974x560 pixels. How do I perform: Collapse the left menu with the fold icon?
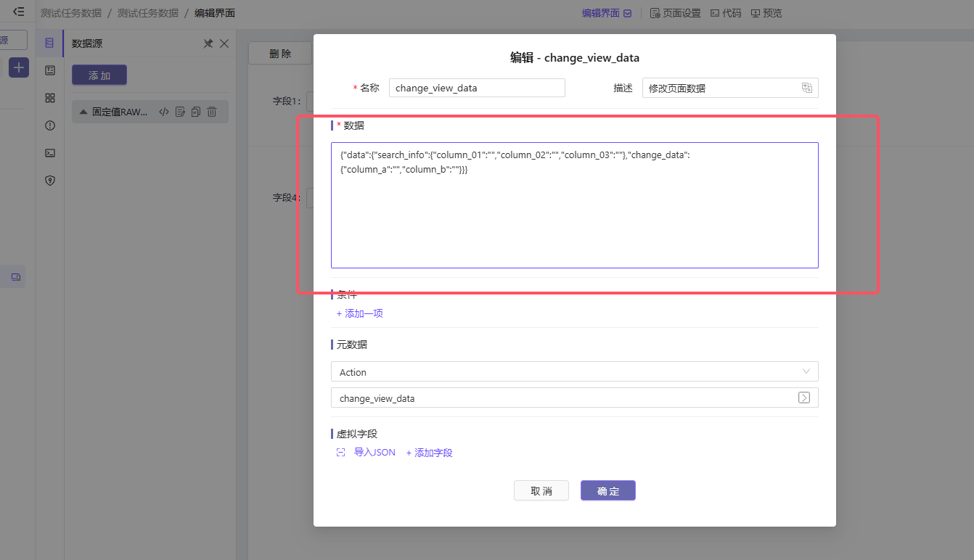pos(19,12)
